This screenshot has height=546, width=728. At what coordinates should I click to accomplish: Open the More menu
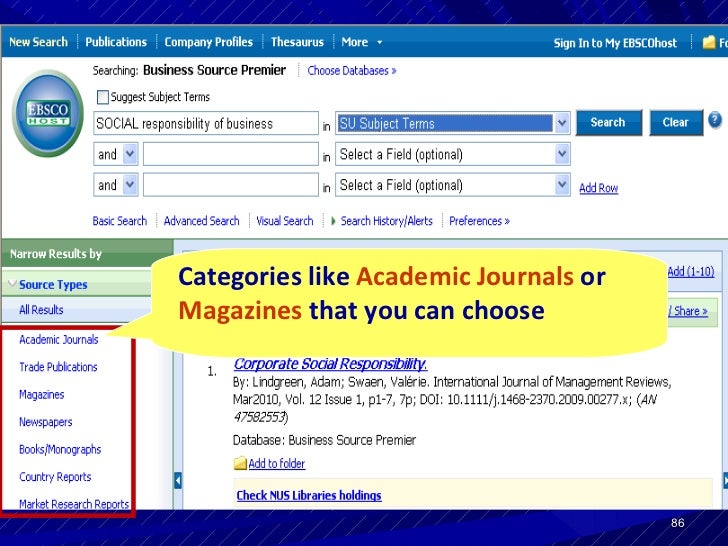click(361, 42)
